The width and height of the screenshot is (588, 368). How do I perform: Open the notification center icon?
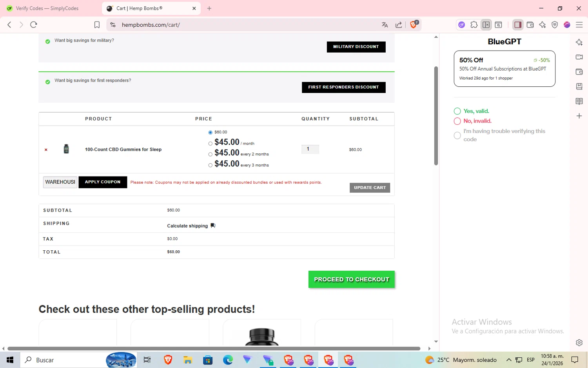tap(575, 360)
